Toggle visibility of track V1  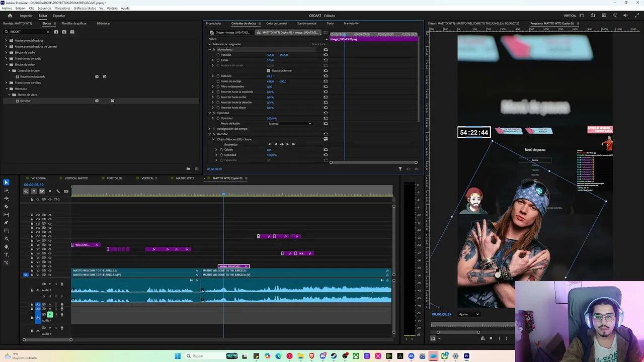(x=50, y=275)
